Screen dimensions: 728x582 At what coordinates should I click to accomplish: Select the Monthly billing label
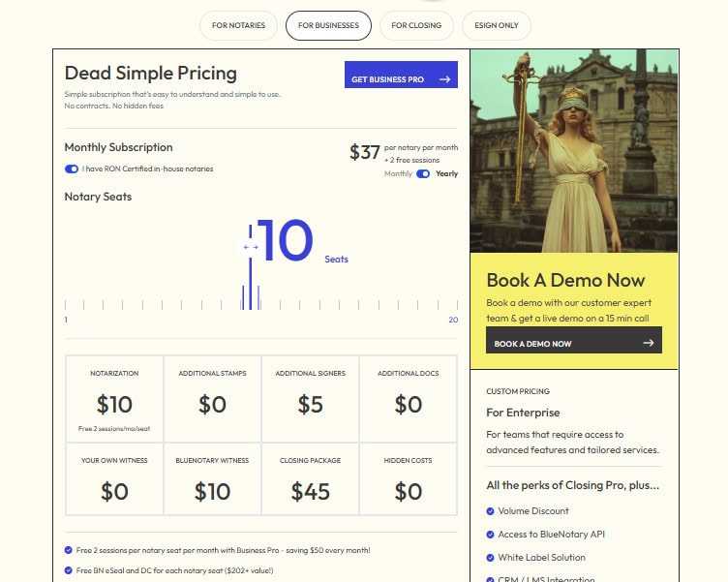coord(398,174)
